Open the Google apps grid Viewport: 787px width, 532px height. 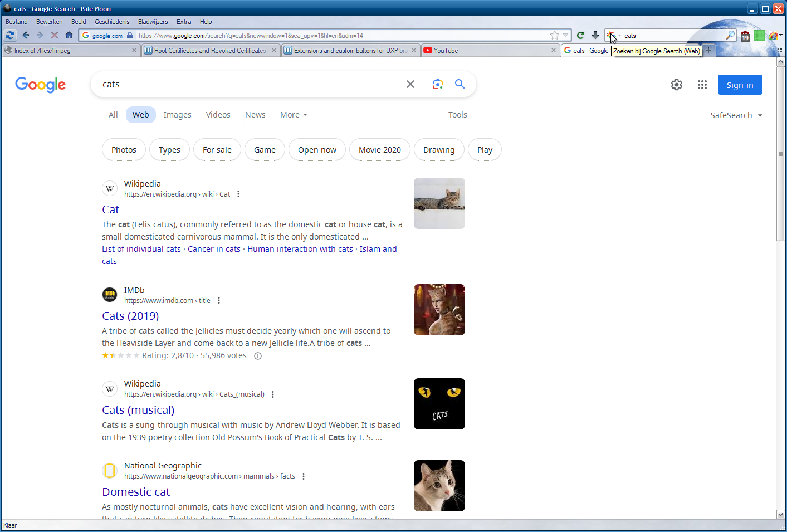click(702, 85)
